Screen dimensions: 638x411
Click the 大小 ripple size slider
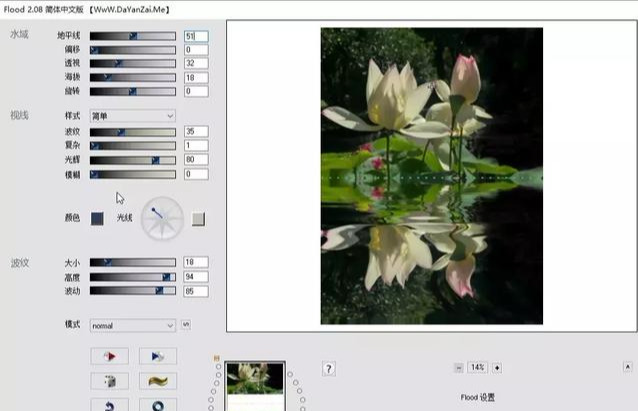point(133,262)
